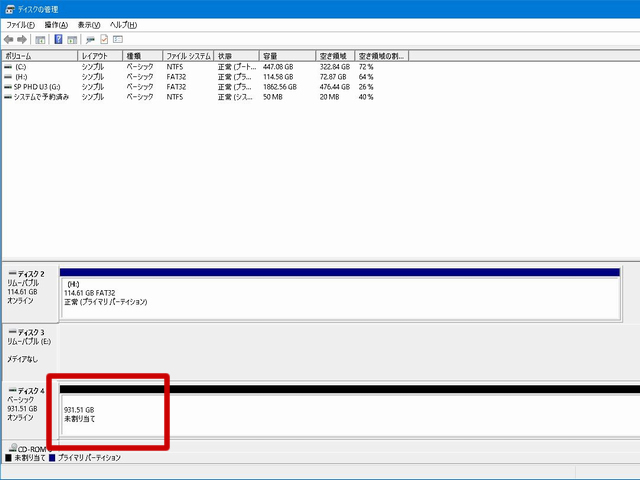This screenshot has height=480, width=640.
Task: Click the 容量 column header
Action: point(287,56)
